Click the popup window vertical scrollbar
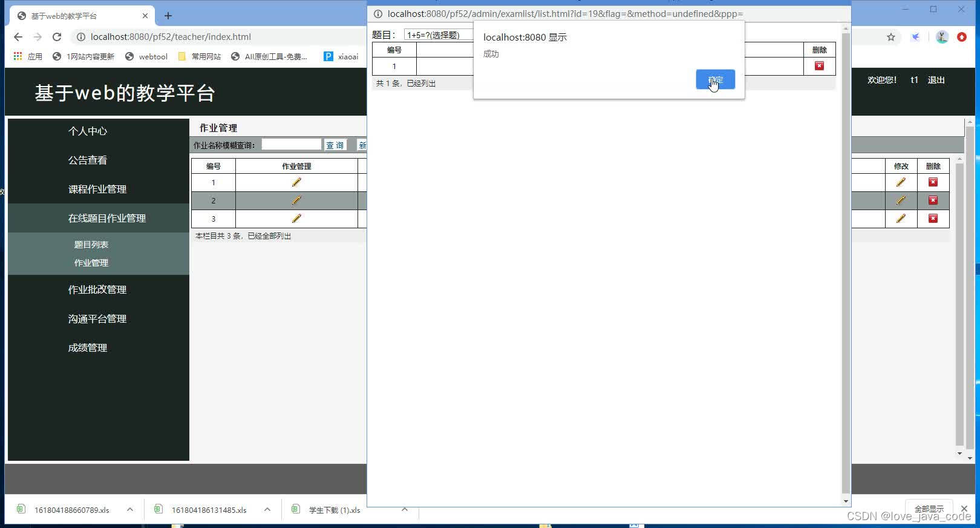This screenshot has width=980, height=528. point(846,263)
